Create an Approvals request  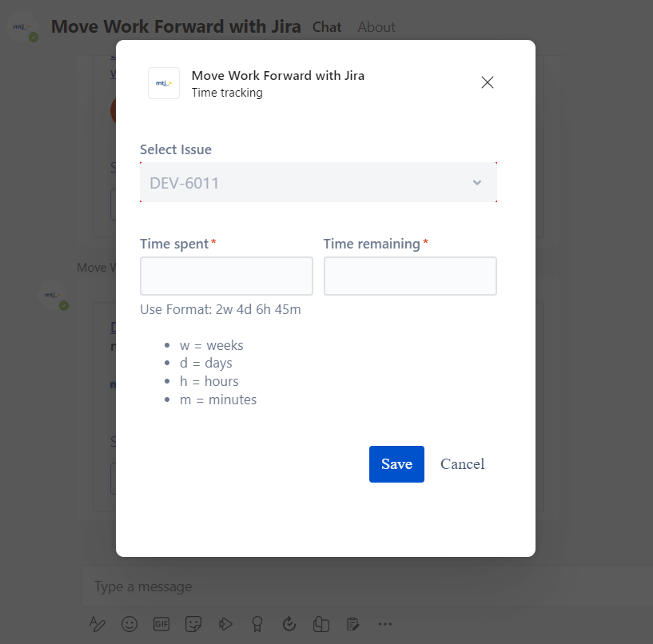click(289, 624)
